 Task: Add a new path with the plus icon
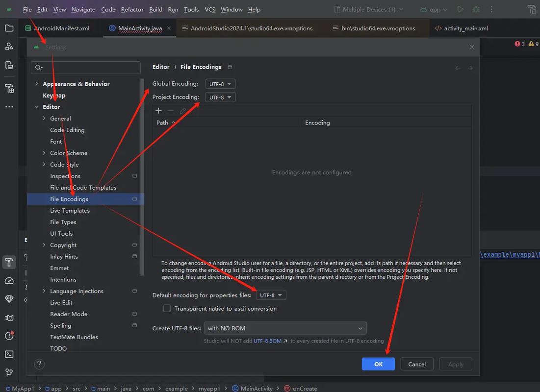point(158,110)
